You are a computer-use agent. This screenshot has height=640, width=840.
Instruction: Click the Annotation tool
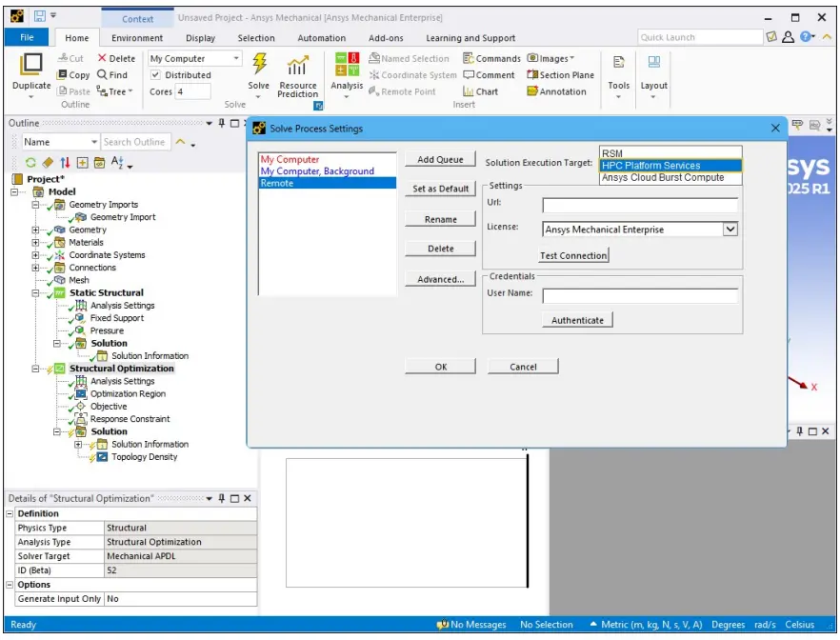556,91
